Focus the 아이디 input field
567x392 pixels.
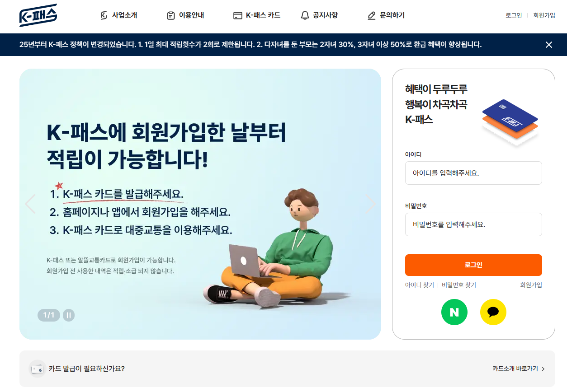473,173
